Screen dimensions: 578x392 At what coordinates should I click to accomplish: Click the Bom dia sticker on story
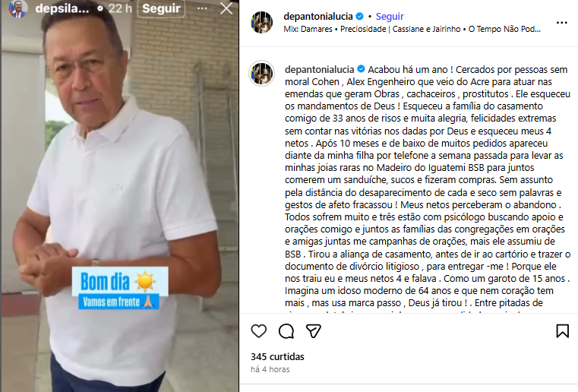(x=120, y=281)
